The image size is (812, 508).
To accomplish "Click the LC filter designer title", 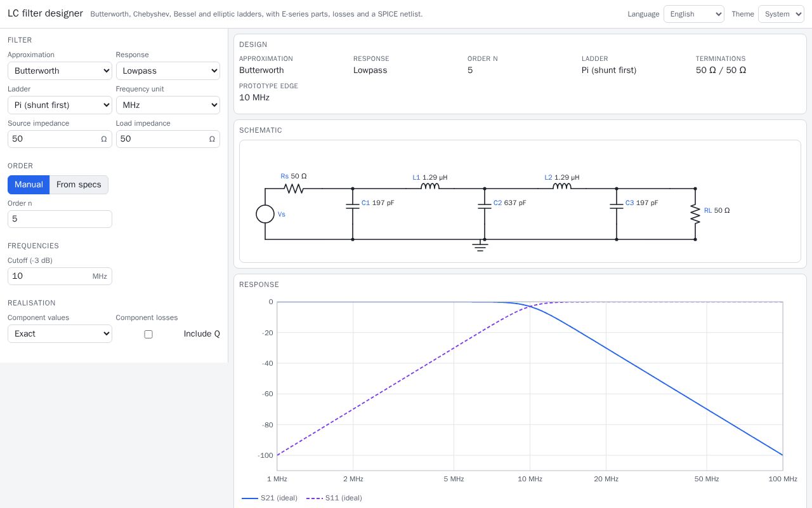I will pyautogui.click(x=45, y=13).
